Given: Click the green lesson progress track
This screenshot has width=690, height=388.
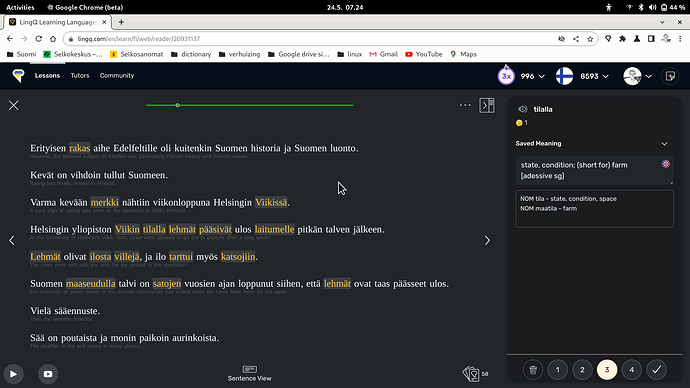Looking at the screenshot, I should coord(250,105).
